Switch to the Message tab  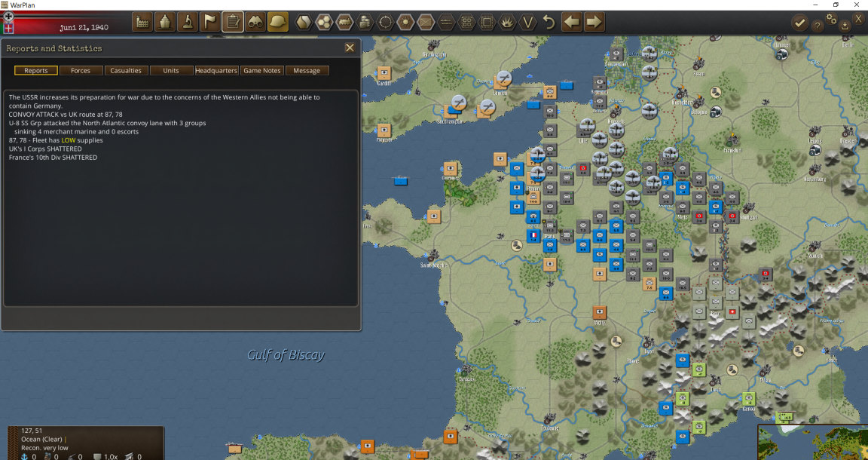pyautogui.click(x=307, y=70)
